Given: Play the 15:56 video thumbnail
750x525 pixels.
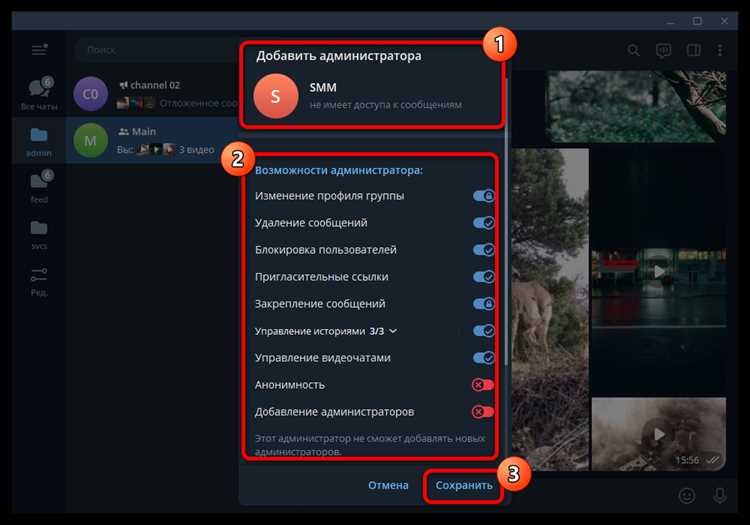Looking at the screenshot, I should pyautogui.click(x=659, y=434).
